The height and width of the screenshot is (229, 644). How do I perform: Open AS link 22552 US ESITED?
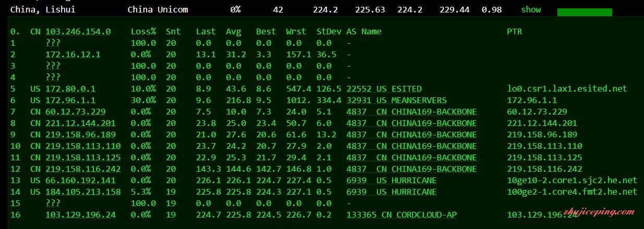tap(384, 89)
